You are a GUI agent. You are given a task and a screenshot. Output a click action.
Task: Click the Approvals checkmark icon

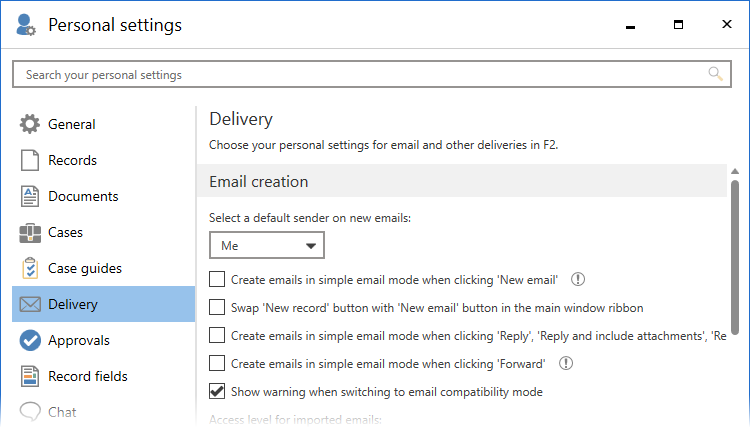(x=30, y=341)
